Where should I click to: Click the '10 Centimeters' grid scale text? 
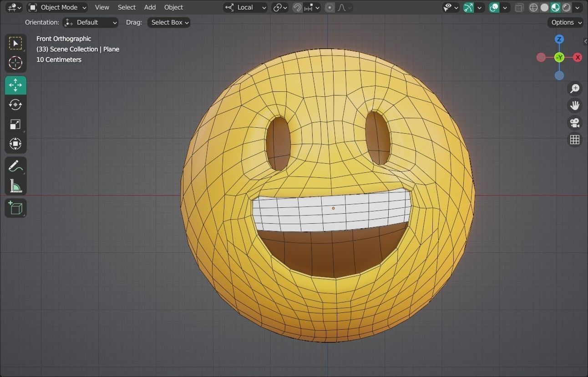[59, 60]
